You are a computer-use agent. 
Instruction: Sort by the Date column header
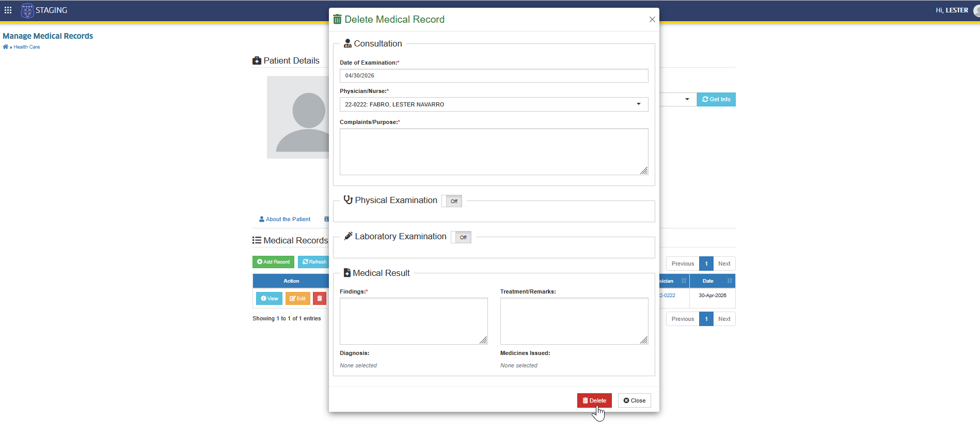tap(712, 281)
